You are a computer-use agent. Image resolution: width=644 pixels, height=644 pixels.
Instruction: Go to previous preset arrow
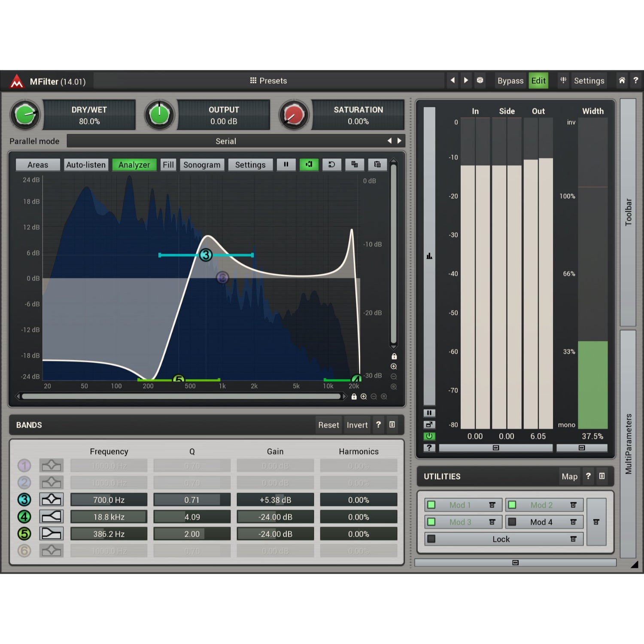pos(453,80)
